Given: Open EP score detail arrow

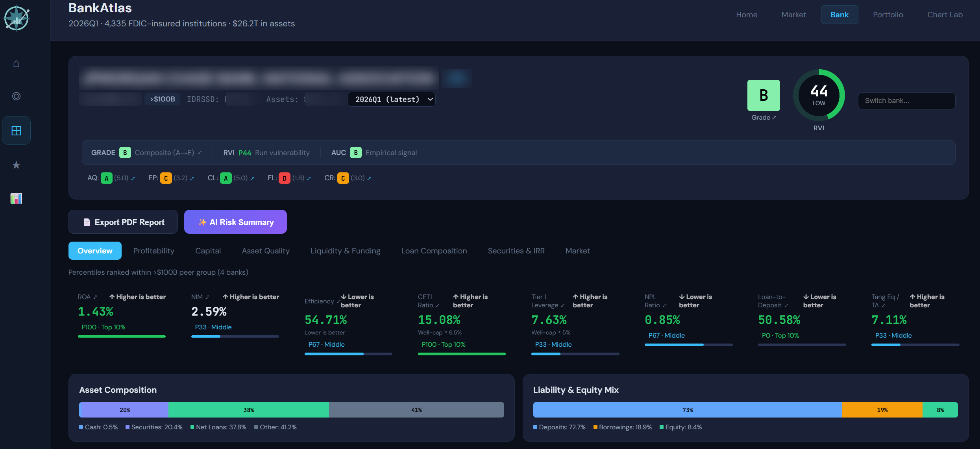Looking at the screenshot, I should point(192,179).
